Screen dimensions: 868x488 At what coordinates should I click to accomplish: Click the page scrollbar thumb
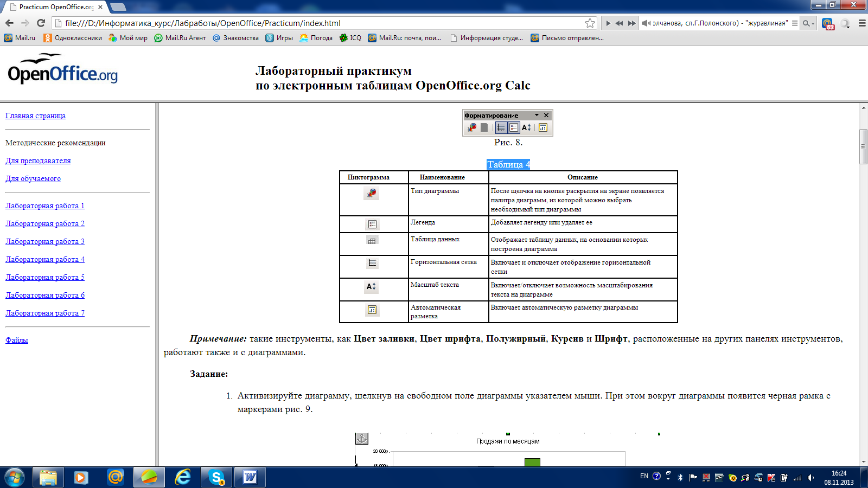(x=863, y=146)
